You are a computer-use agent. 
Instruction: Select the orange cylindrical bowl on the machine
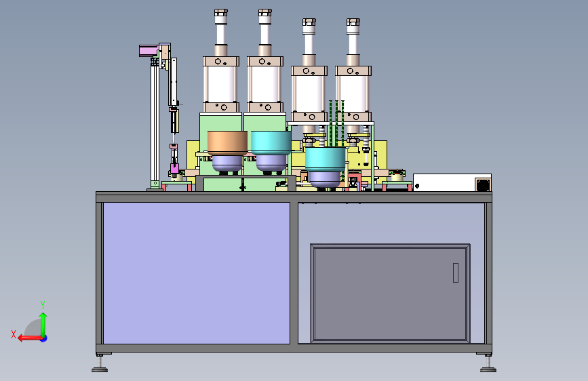tap(227, 143)
